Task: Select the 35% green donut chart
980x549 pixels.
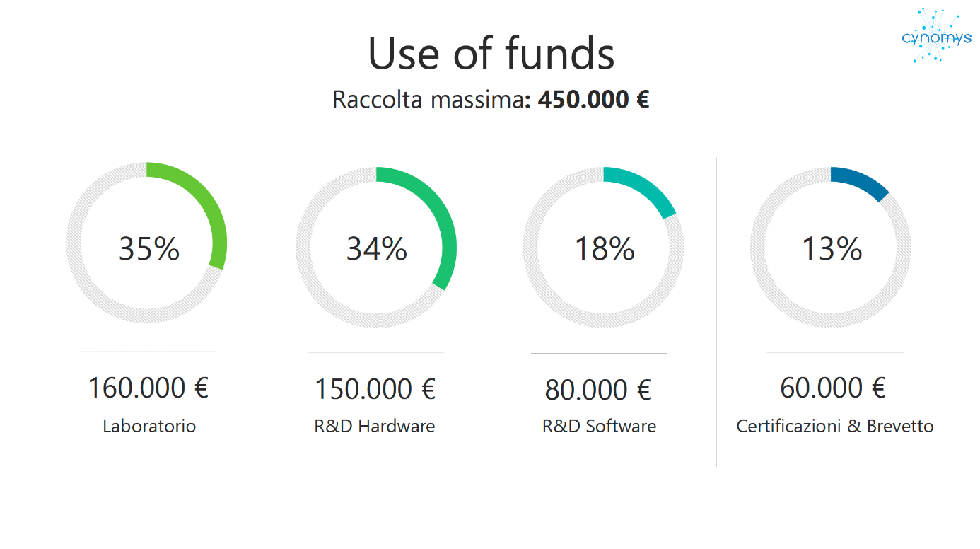Action: pyautogui.click(x=146, y=243)
